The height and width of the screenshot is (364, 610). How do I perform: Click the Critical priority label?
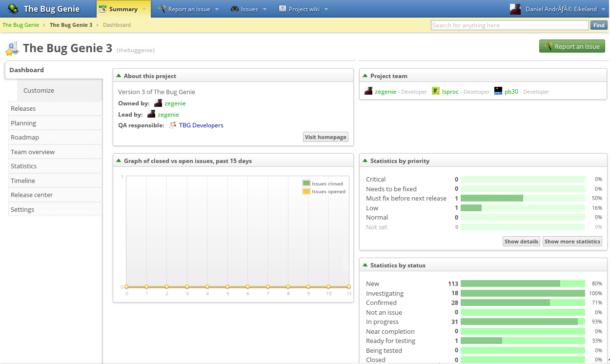point(376,179)
